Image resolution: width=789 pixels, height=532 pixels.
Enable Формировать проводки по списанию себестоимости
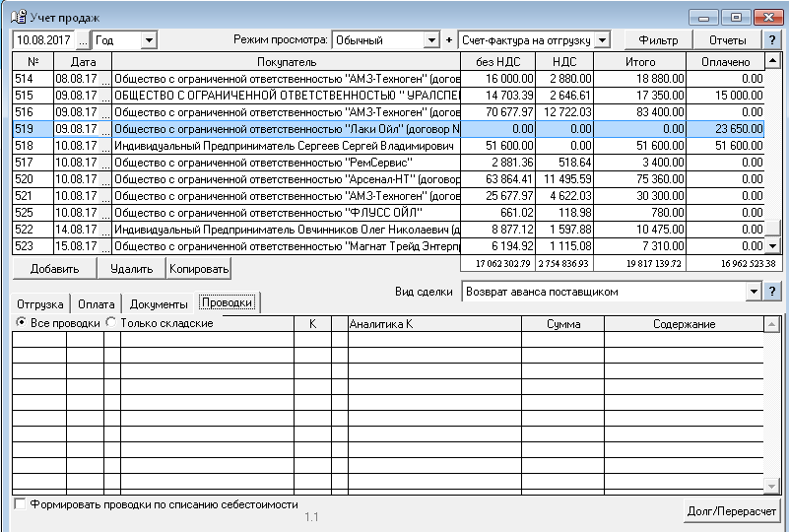point(21,504)
